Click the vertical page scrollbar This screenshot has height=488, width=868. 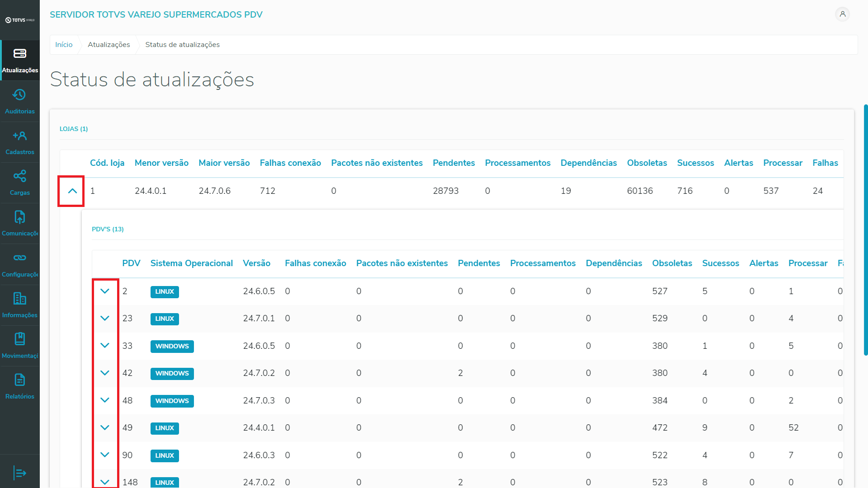(x=865, y=230)
